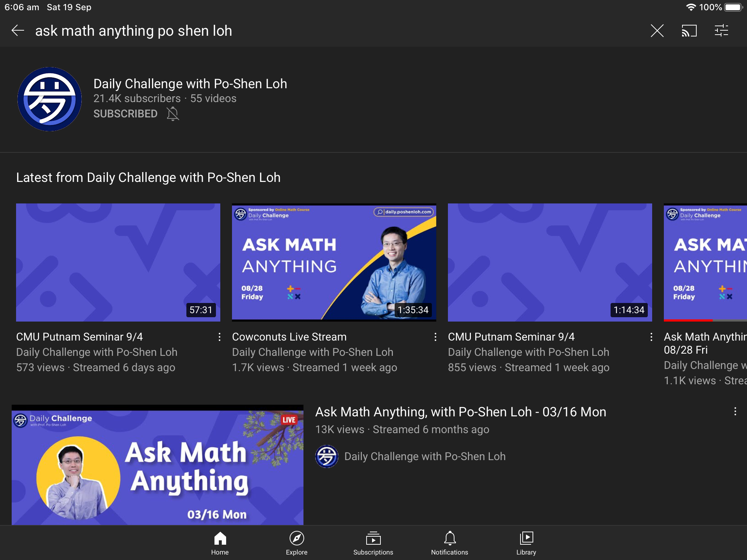Click '855 views · Streamed 1 week ago' text

point(529,367)
